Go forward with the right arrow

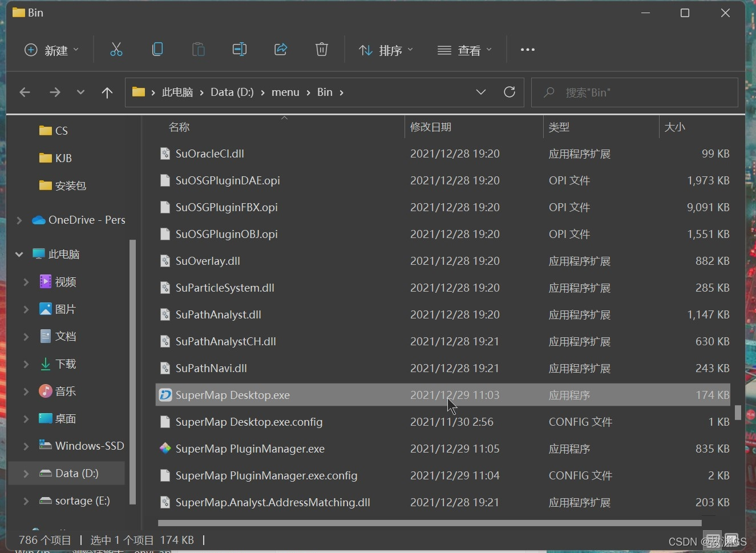[55, 92]
